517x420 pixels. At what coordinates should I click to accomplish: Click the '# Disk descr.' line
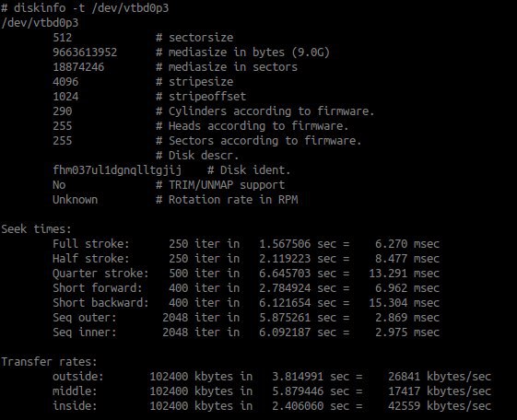[x=197, y=155]
